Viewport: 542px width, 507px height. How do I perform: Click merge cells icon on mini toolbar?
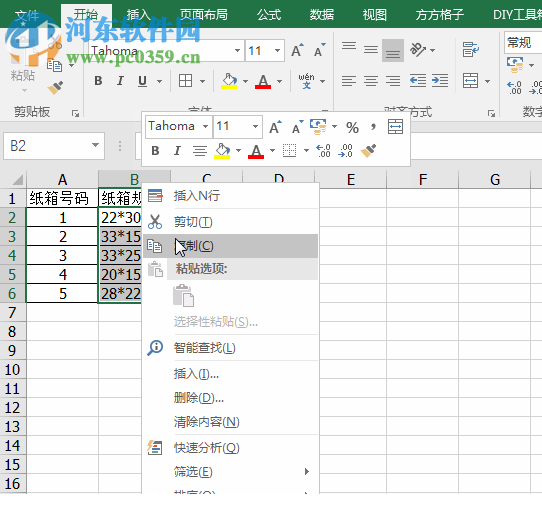pyautogui.click(x=395, y=127)
